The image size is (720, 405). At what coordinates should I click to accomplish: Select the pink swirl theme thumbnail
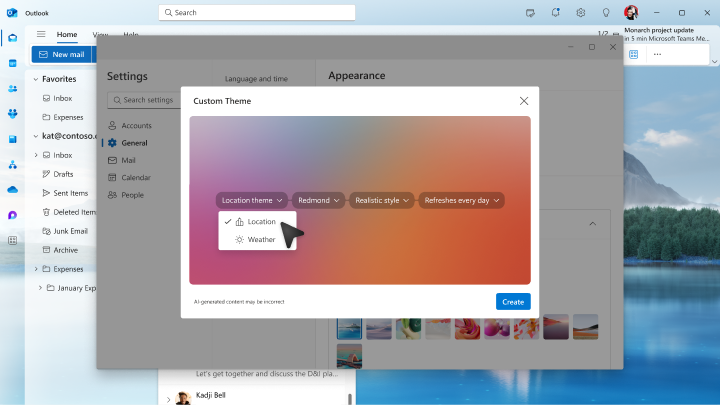467,327
